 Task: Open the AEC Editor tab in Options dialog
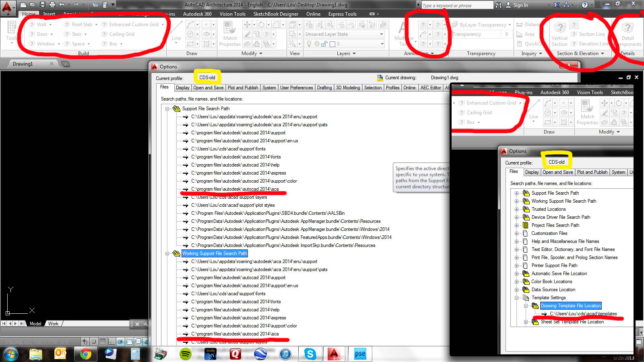click(x=431, y=88)
